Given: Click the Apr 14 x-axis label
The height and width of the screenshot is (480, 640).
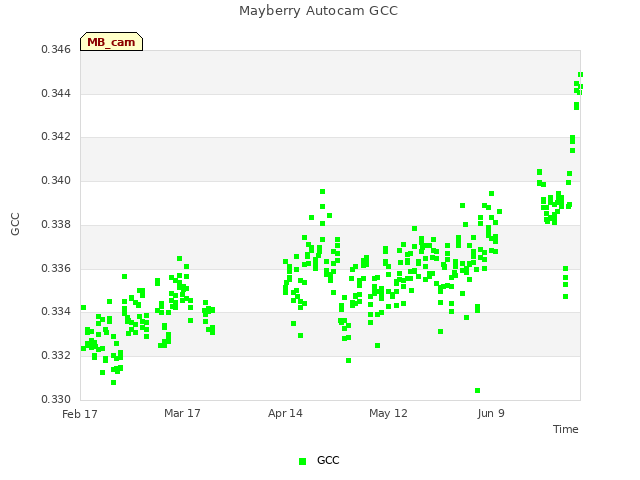Looking at the screenshot, I should [x=285, y=413].
